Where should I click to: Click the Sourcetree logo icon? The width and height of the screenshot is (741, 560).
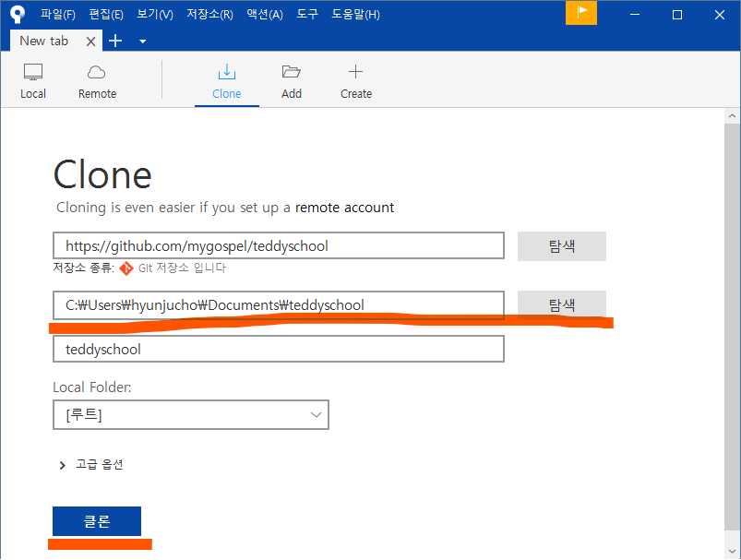coord(18,14)
